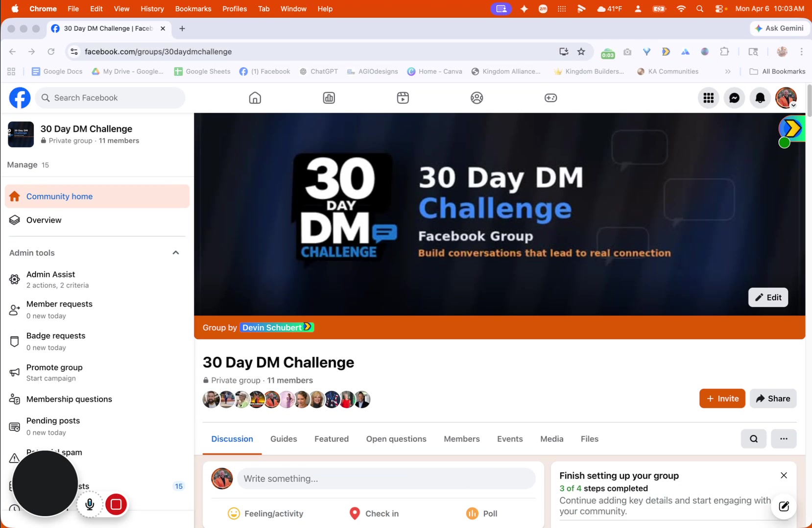Screen dimensions: 812x528
Task: Switch to the Members tab
Action: (462, 439)
